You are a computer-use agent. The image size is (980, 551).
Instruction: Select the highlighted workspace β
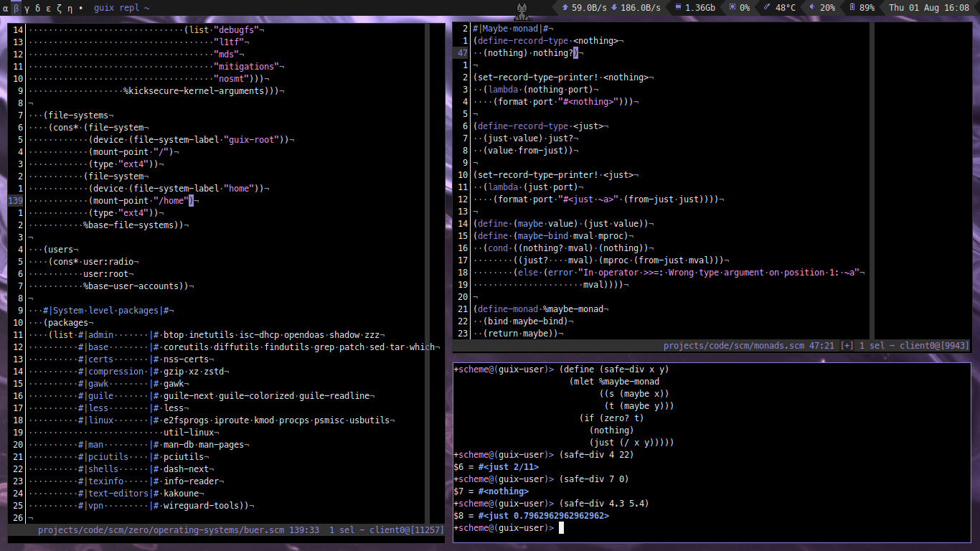click(x=17, y=8)
